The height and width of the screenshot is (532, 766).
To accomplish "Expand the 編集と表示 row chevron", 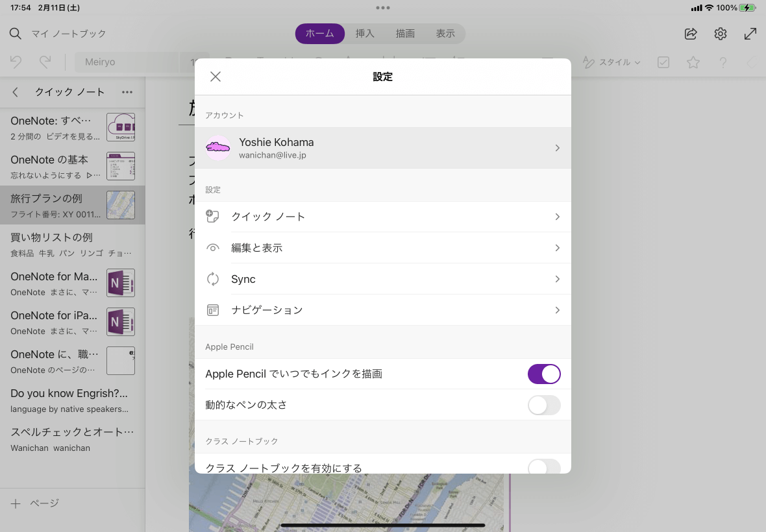I will click(558, 248).
